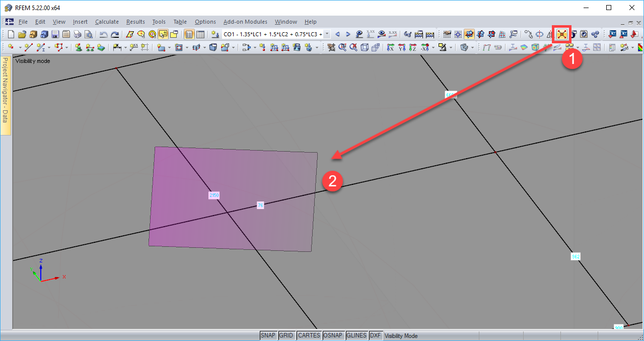Expand the new node dropdown arrow
This screenshot has width=644, height=341.
[20, 47]
